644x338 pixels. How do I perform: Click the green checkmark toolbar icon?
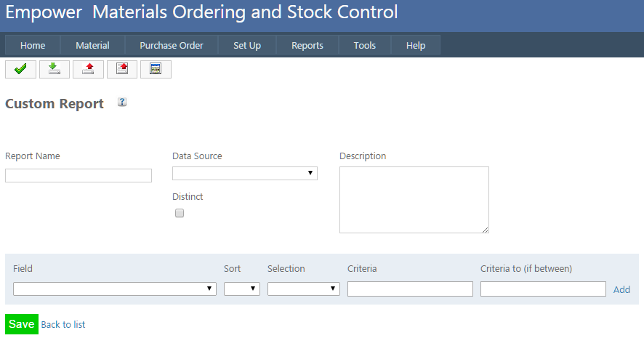[20, 69]
